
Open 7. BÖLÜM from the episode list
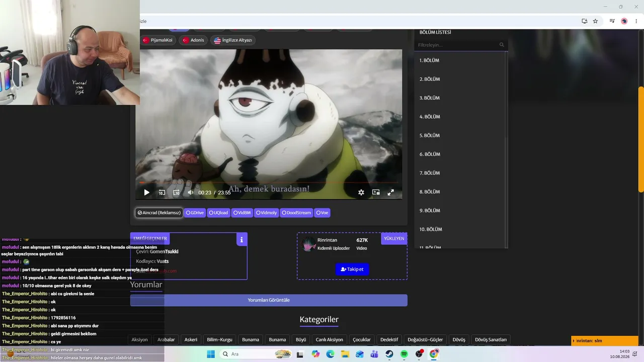(x=460, y=173)
